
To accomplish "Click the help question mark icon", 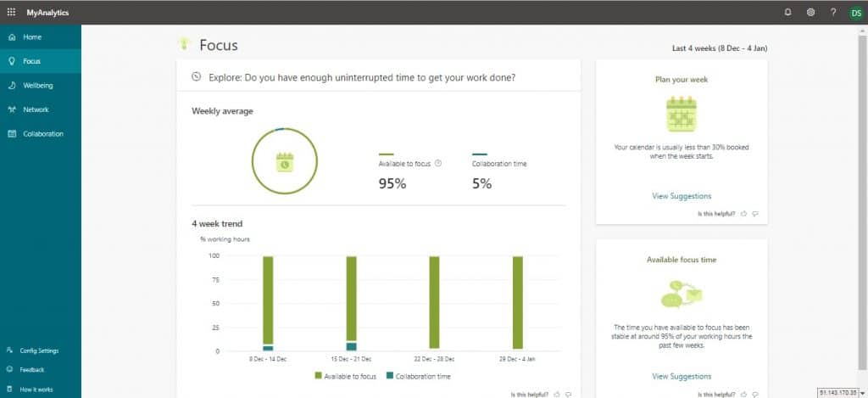I will [833, 12].
